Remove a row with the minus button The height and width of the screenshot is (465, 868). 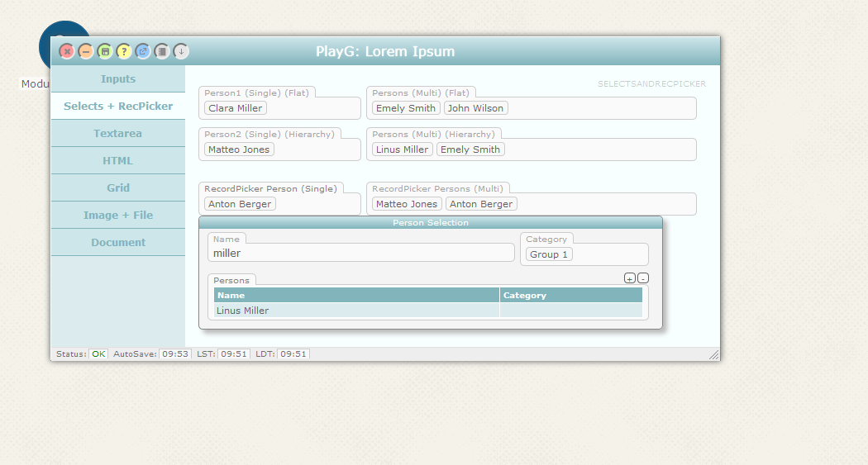click(643, 278)
